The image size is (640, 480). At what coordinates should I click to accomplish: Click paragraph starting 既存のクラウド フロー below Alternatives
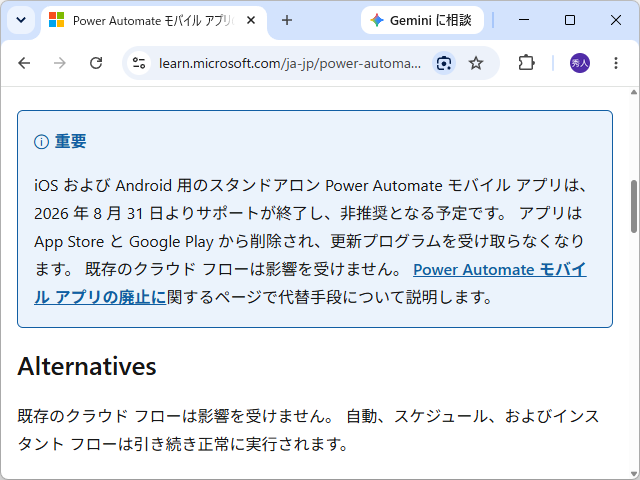[308, 430]
